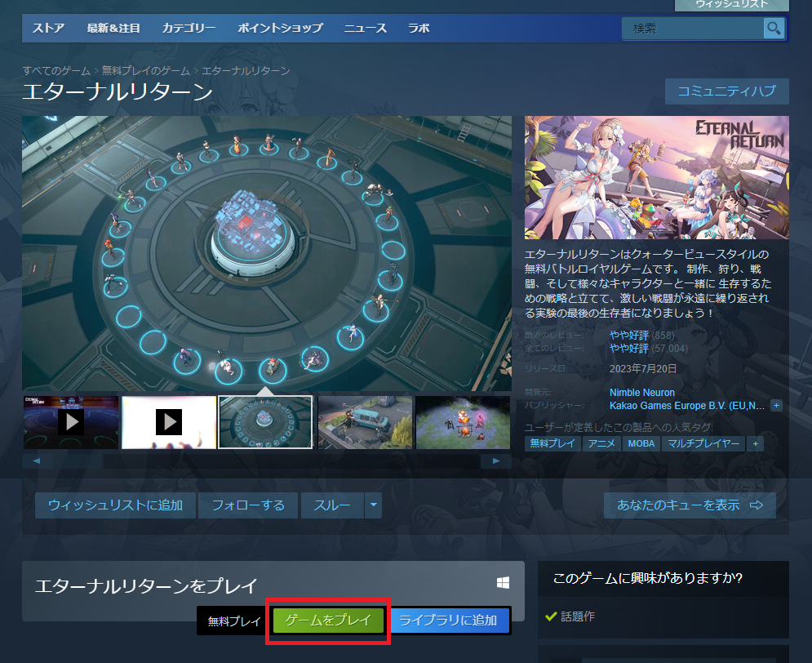Click the 話題作 checkmark item

click(570, 616)
